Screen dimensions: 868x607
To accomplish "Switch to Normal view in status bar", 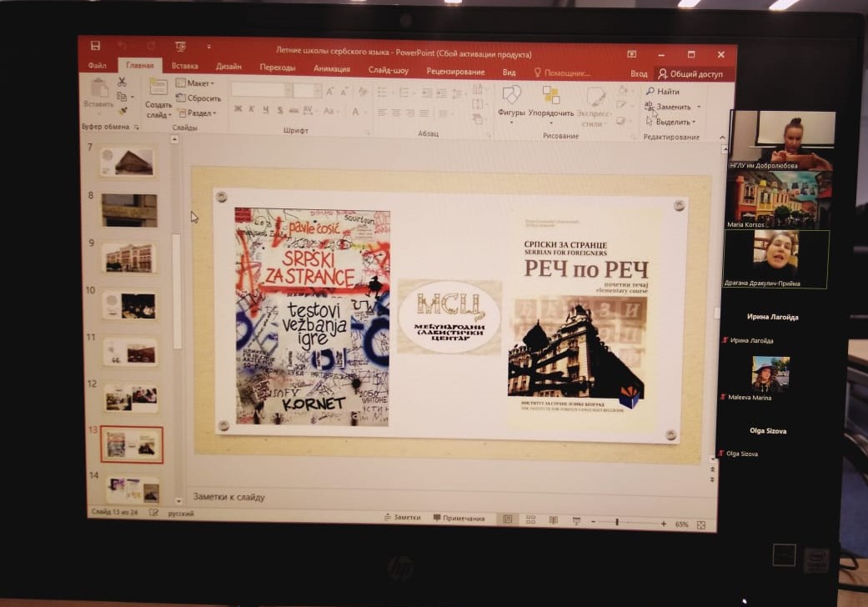I will tap(507, 519).
